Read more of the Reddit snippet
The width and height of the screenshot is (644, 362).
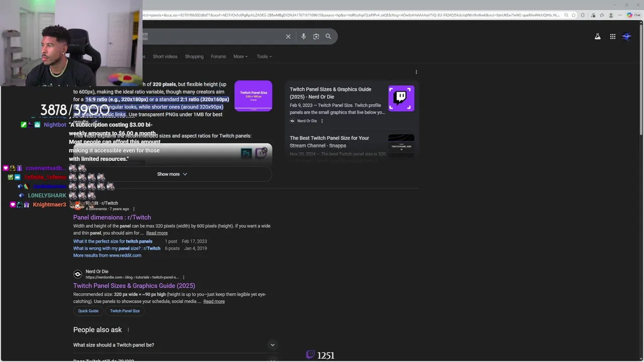click(157, 233)
